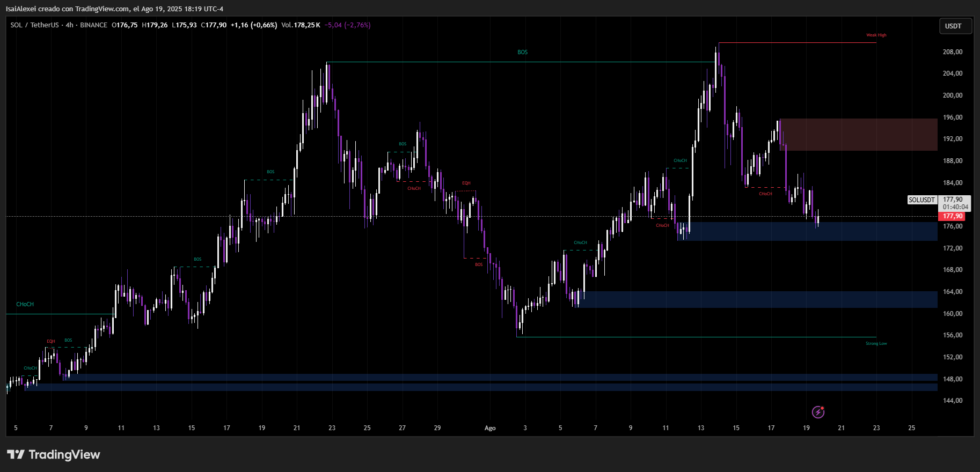Click the large CHoCH label at far left
980x472 pixels.
coord(25,305)
